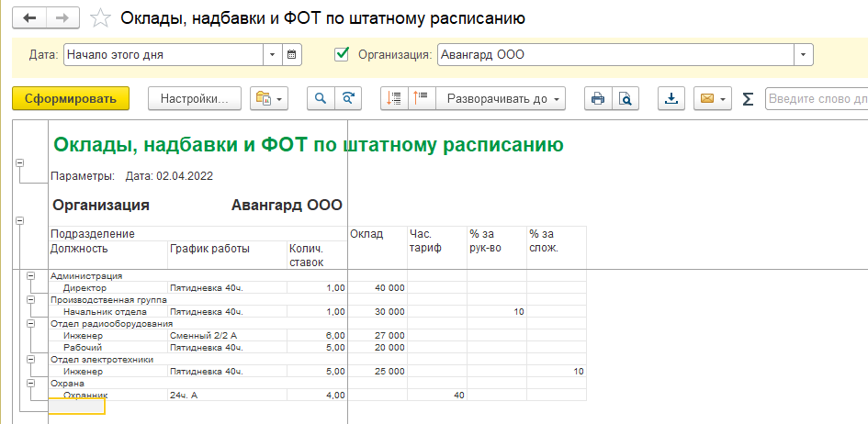Collapse the report header group toggle
Screen dimensions: 868x424
click(20, 163)
